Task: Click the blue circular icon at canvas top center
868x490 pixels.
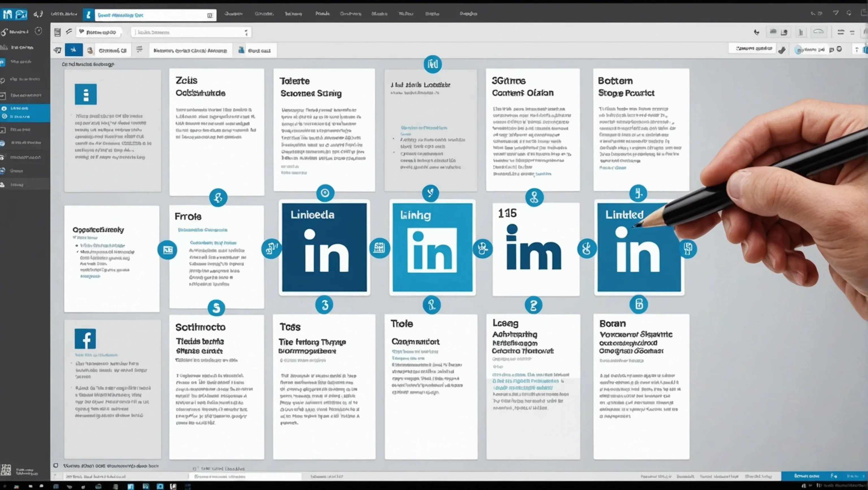Action: click(x=433, y=64)
